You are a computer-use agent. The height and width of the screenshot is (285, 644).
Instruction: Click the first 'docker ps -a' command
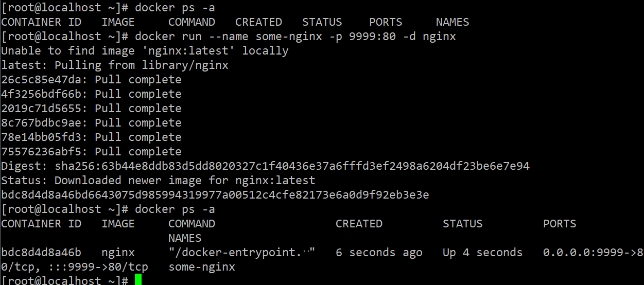tap(175, 8)
